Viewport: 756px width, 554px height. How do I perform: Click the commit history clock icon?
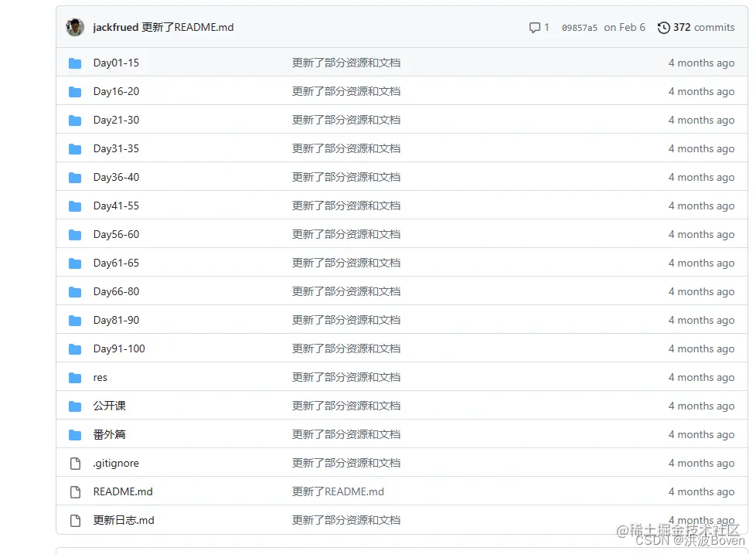[663, 28]
